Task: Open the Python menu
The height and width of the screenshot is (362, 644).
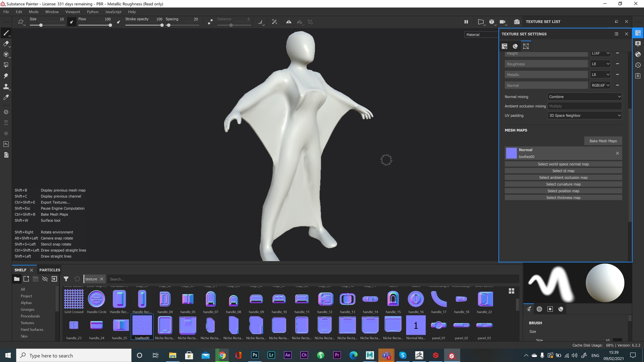Action: (x=93, y=12)
